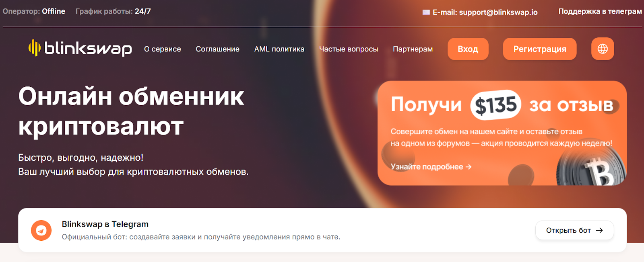The height and width of the screenshot is (262, 644).
Task: Click the Регистрация button
Action: [540, 49]
